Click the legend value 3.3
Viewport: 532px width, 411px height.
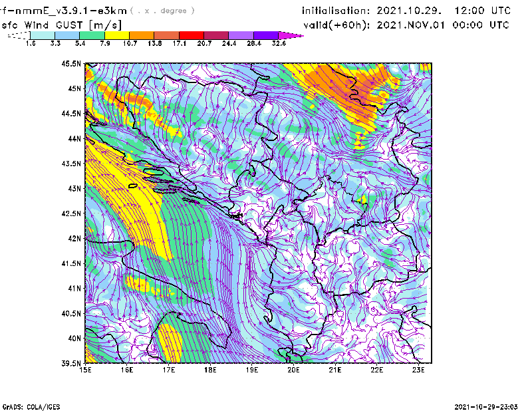pyautogui.click(x=55, y=43)
